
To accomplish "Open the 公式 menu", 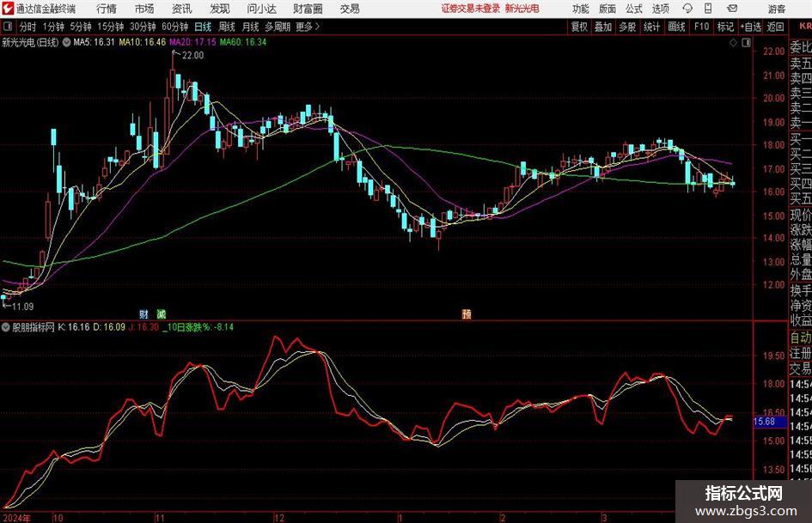I will [x=634, y=9].
